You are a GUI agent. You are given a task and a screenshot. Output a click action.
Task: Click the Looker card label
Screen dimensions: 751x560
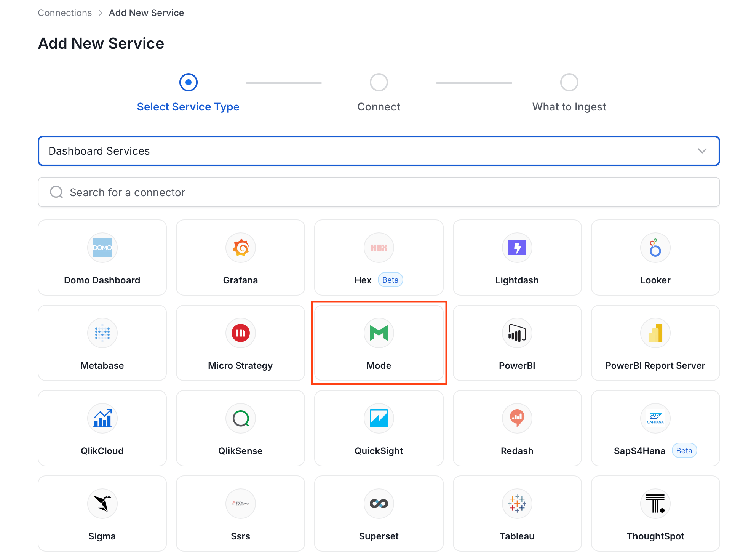pyautogui.click(x=655, y=280)
